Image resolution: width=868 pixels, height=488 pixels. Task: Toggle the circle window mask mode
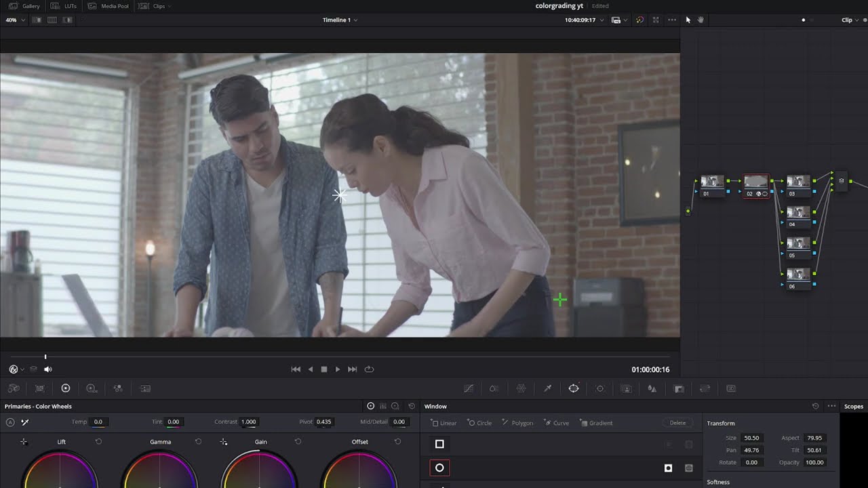[689, 468]
